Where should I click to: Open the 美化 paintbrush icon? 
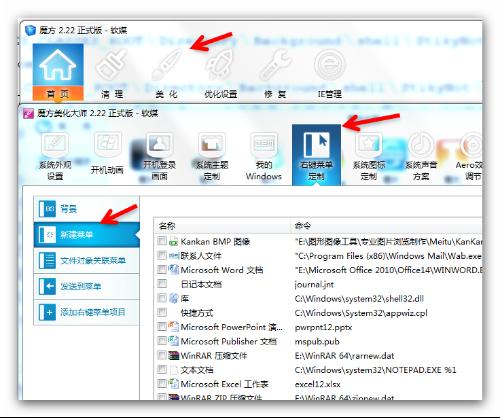(167, 65)
